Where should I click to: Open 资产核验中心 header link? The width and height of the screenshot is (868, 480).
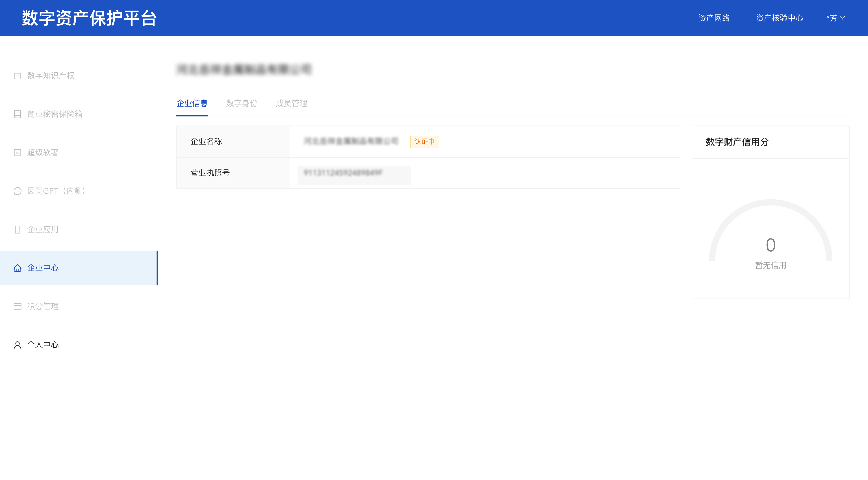[x=779, y=18]
